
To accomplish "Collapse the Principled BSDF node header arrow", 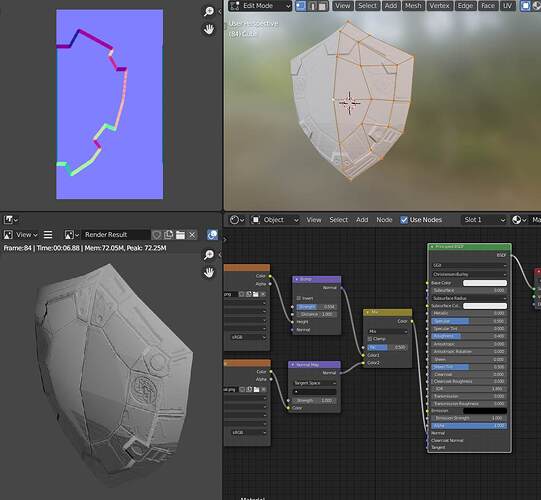I will pyautogui.click(x=432, y=247).
